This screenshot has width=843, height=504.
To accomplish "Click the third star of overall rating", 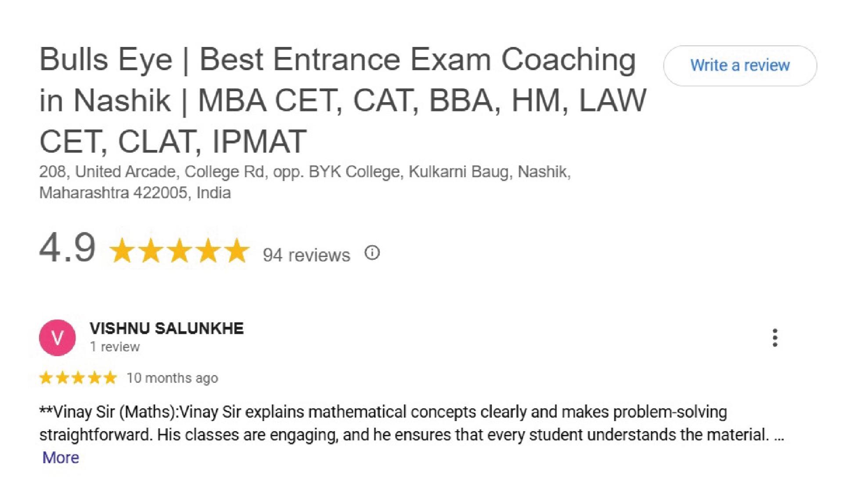I will 180,250.
